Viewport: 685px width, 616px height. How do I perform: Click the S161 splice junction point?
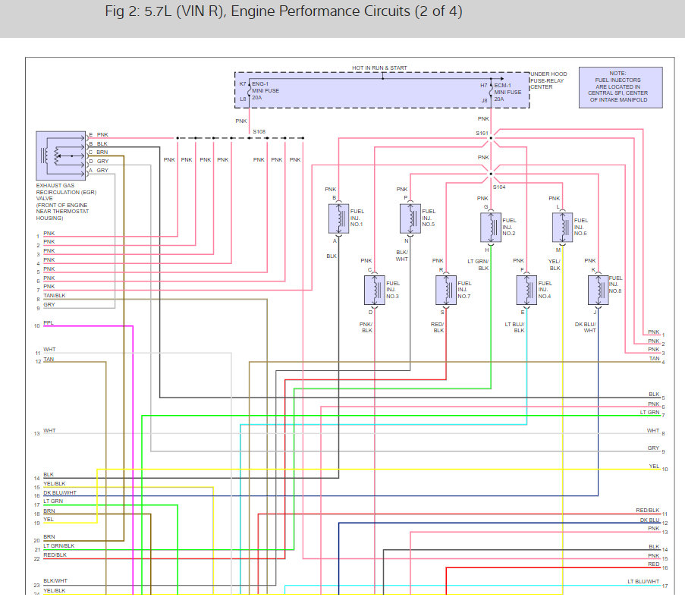(x=491, y=138)
